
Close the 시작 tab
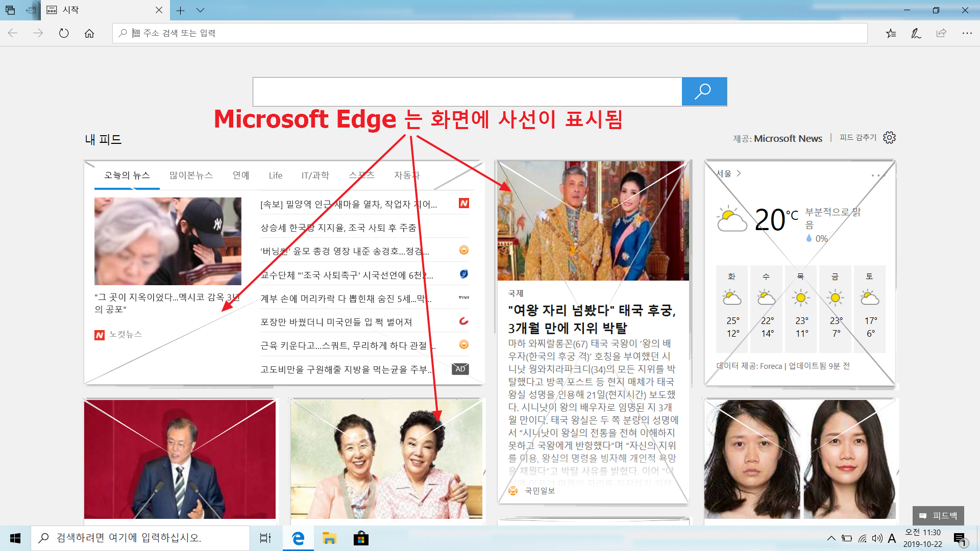point(159,10)
